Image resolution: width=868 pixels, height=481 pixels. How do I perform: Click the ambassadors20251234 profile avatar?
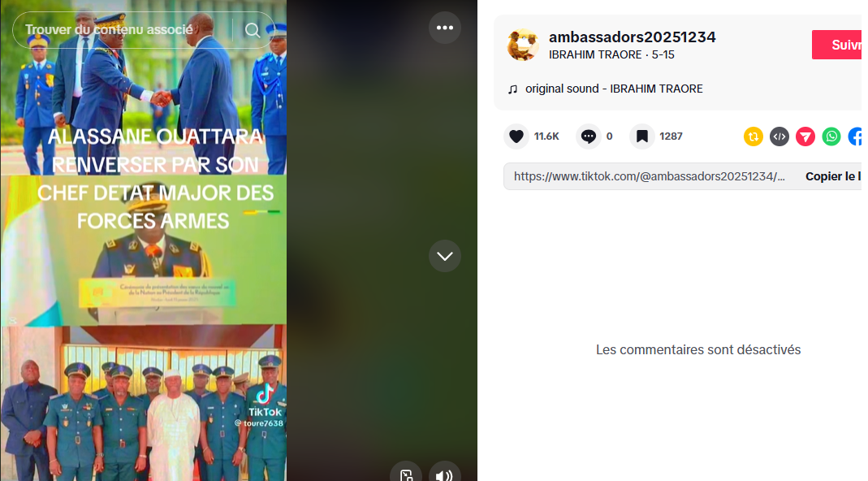coord(523,45)
